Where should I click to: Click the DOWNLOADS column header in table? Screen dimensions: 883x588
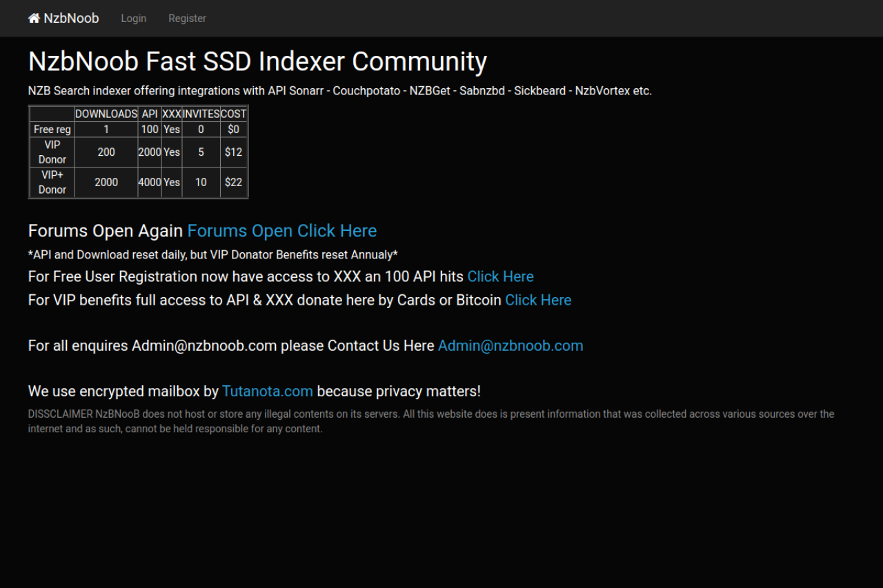click(x=106, y=114)
